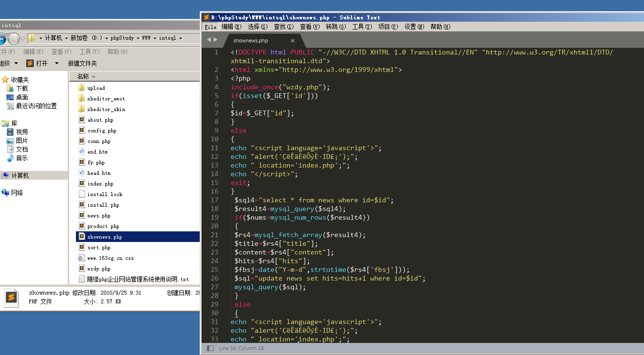The width and height of the screenshot is (644, 355).
Task: Click the 打开 button in Explorer
Action: (x=37, y=63)
